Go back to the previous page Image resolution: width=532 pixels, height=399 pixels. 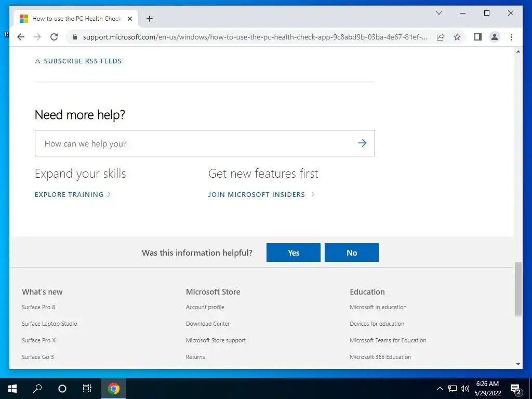tap(21, 37)
